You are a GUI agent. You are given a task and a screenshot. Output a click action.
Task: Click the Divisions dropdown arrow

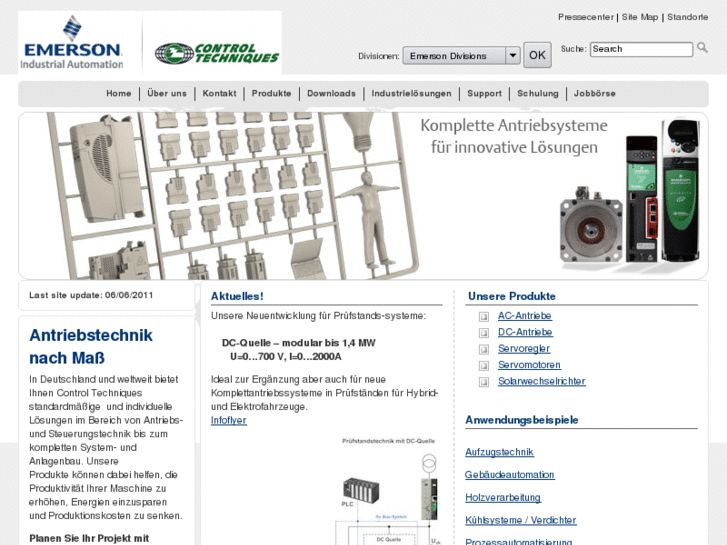click(x=512, y=56)
